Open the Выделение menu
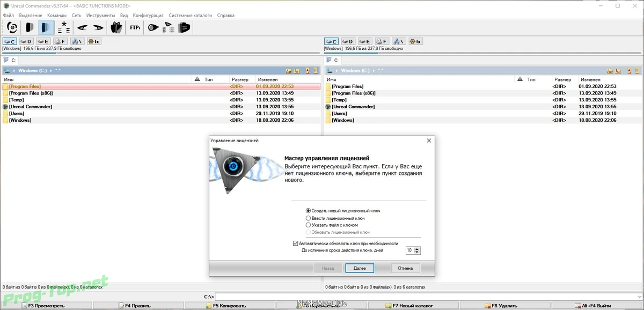Image resolution: width=644 pixels, height=310 pixels. (31, 16)
